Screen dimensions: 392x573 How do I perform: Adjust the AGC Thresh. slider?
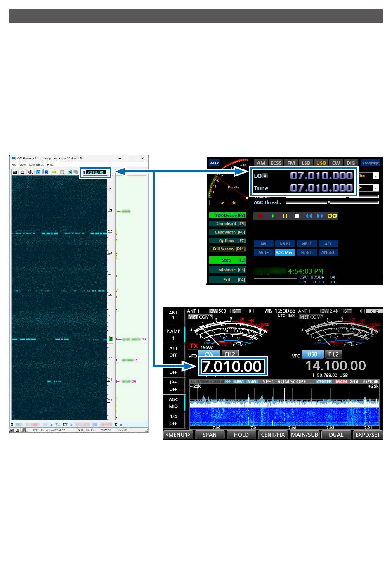click(332, 202)
